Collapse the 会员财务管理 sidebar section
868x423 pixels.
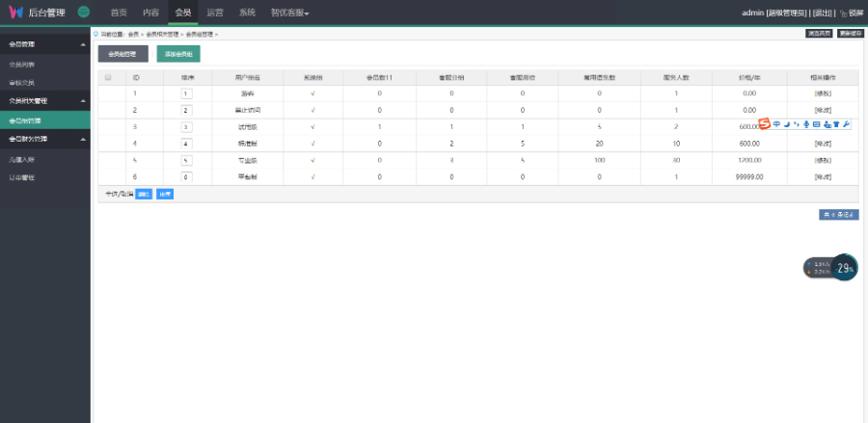[84, 139]
